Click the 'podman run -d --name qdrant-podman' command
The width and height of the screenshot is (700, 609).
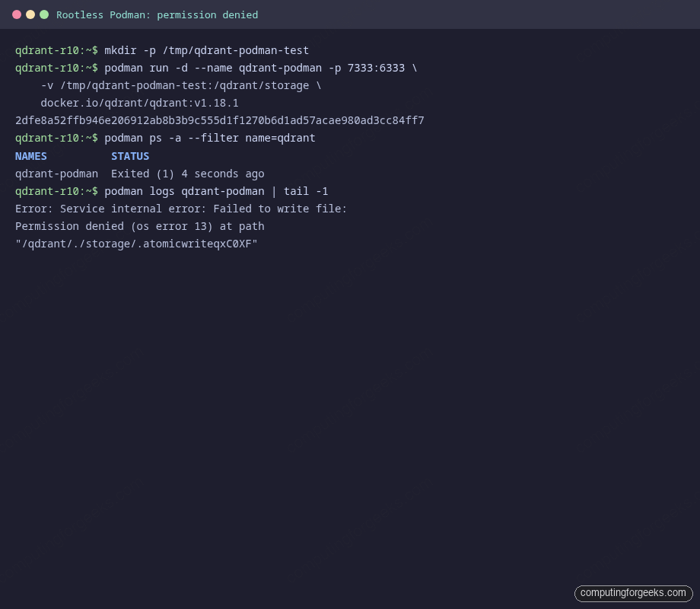coord(261,68)
